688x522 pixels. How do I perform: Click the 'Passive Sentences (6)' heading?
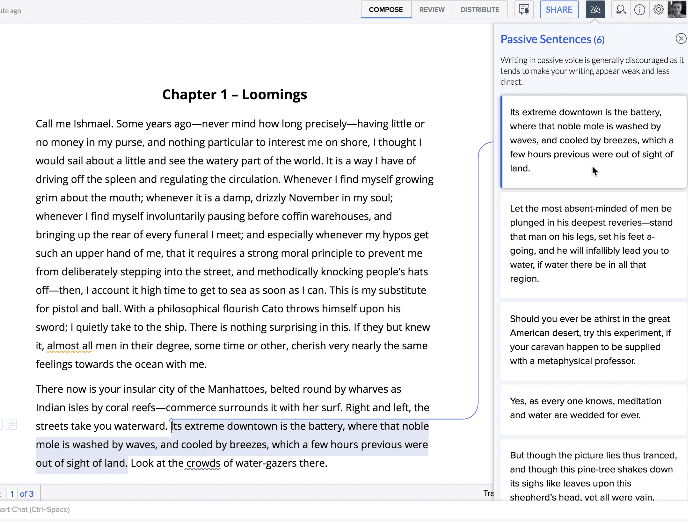coord(552,39)
